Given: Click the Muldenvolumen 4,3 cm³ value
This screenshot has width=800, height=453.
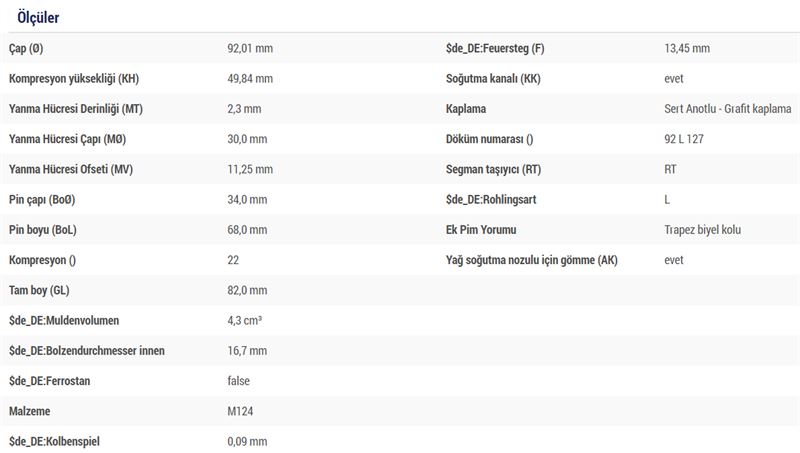Looking at the screenshot, I should click(x=244, y=320).
